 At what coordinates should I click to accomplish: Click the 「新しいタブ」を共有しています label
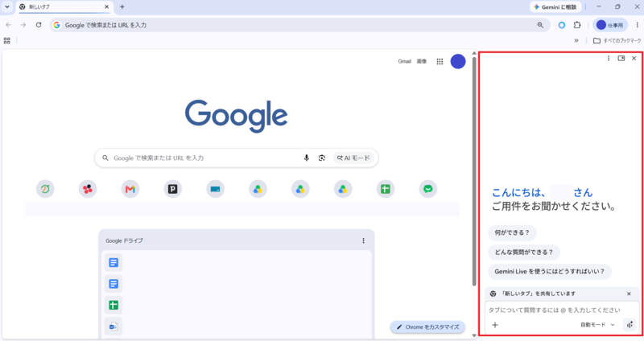(x=539, y=294)
